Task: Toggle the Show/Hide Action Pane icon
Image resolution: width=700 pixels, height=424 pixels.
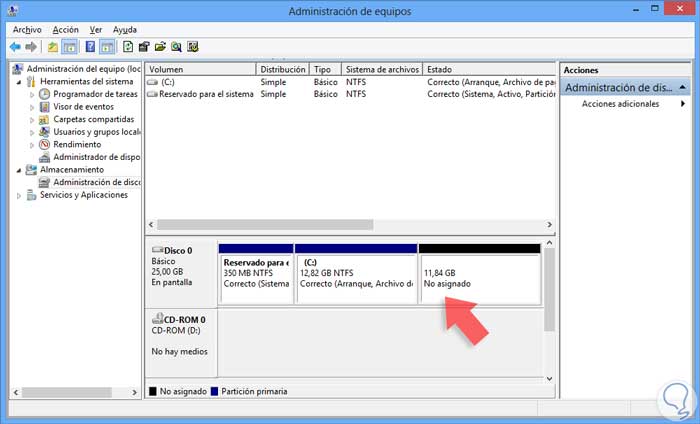Action: click(x=107, y=47)
